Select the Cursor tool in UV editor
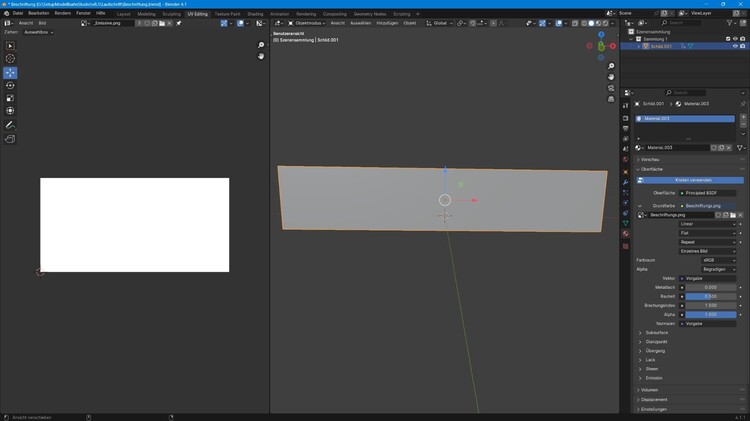The height and width of the screenshot is (421, 750). pos(10,59)
